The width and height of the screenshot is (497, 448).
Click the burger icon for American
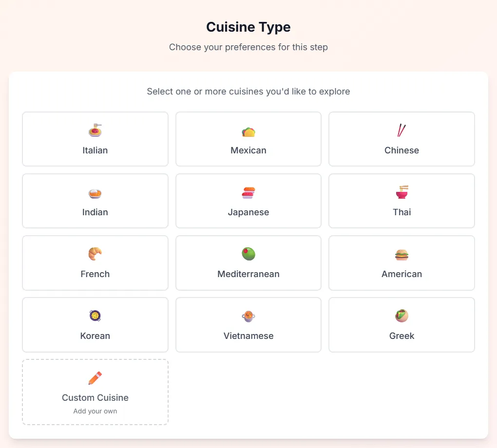(x=401, y=255)
